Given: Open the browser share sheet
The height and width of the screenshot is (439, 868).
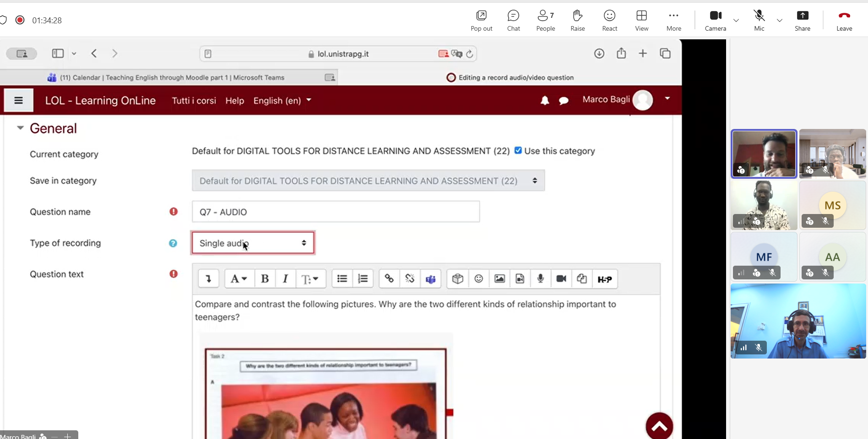Looking at the screenshot, I should 621,53.
